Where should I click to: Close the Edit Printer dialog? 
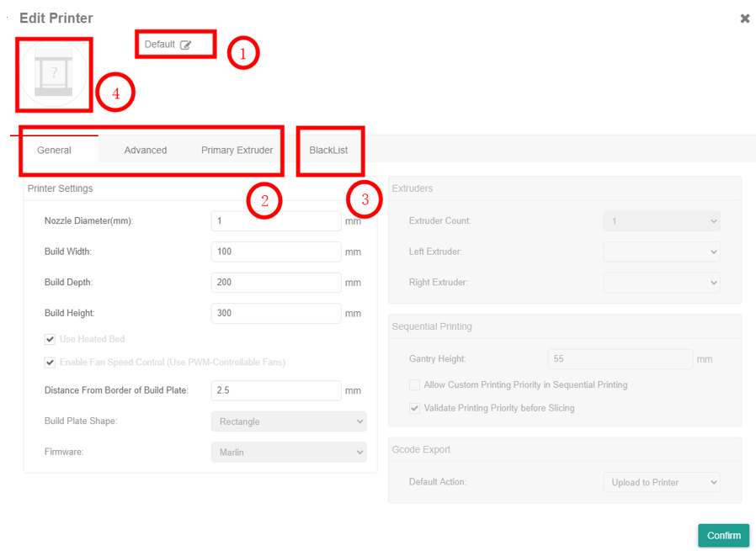(x=744, y=19)
